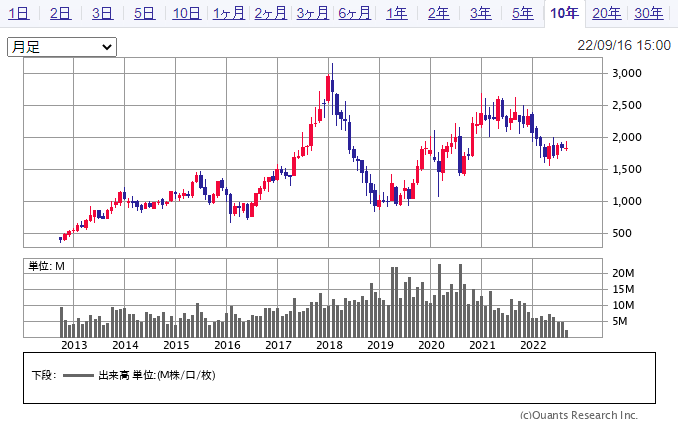Open the 月足 candle interval dropdown
Screen dimensions: 678x425
tap(62, 47)
